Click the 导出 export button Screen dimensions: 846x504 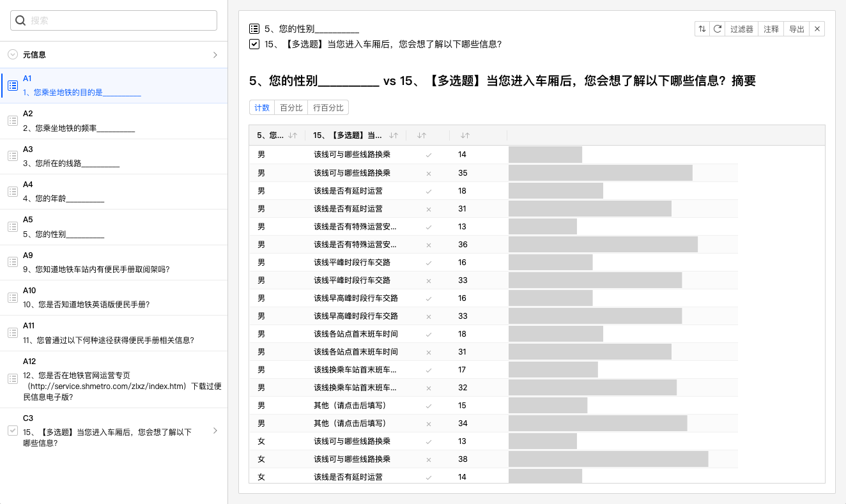797,29
